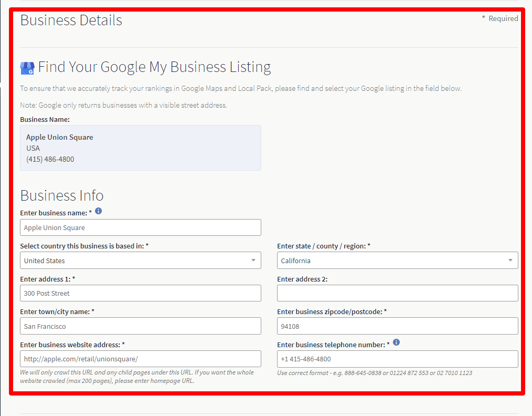Viewport: 532px width, 416px height.
Task: Click the "Find Your Google My Business Listing" heading
Action: click(x=154, y=67)
